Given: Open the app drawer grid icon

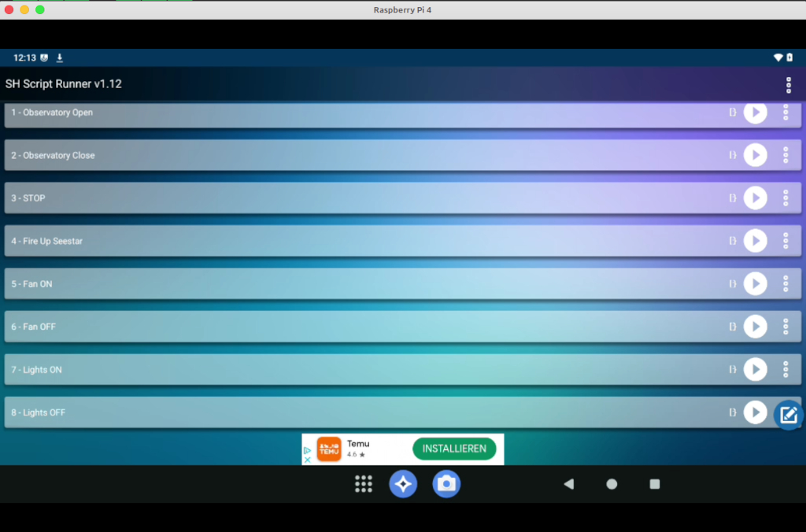Looking at the screenshot, I should pos(363,484).
